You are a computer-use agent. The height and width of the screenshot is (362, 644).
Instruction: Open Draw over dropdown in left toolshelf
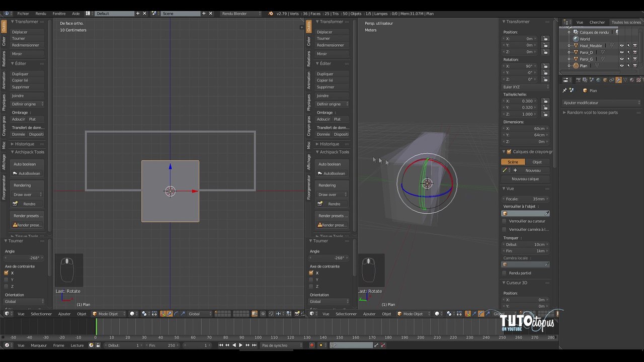coord(27,195)
